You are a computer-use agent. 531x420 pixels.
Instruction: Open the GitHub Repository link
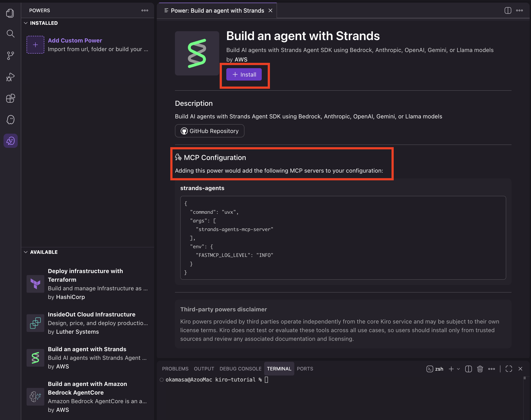coord(210,131)
